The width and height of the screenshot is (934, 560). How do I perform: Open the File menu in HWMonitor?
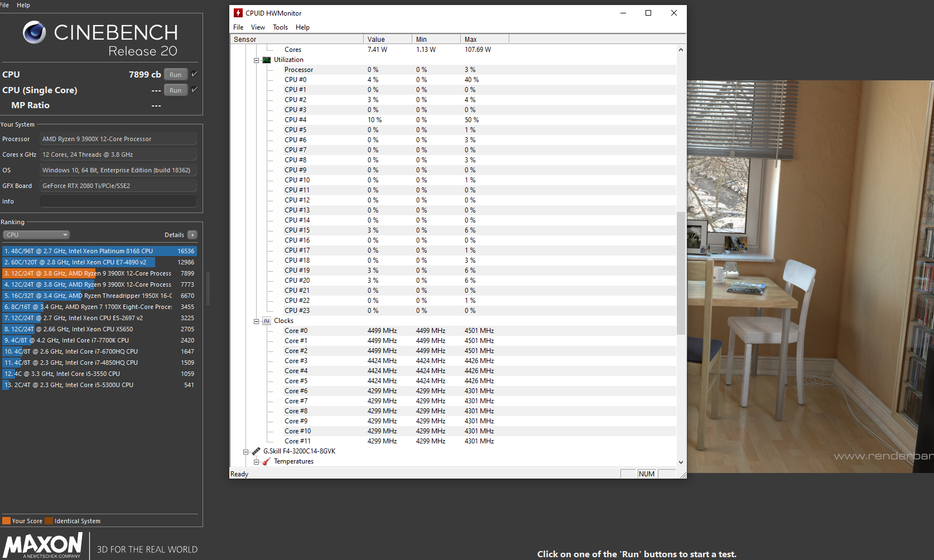pyautogui.click(x=238, y=27)
